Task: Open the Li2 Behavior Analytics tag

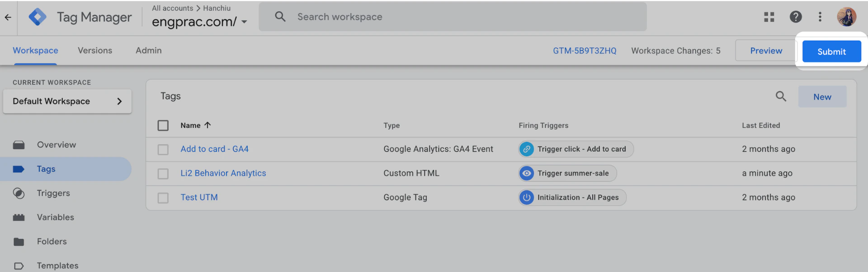Action: click(x=223, y=173)
